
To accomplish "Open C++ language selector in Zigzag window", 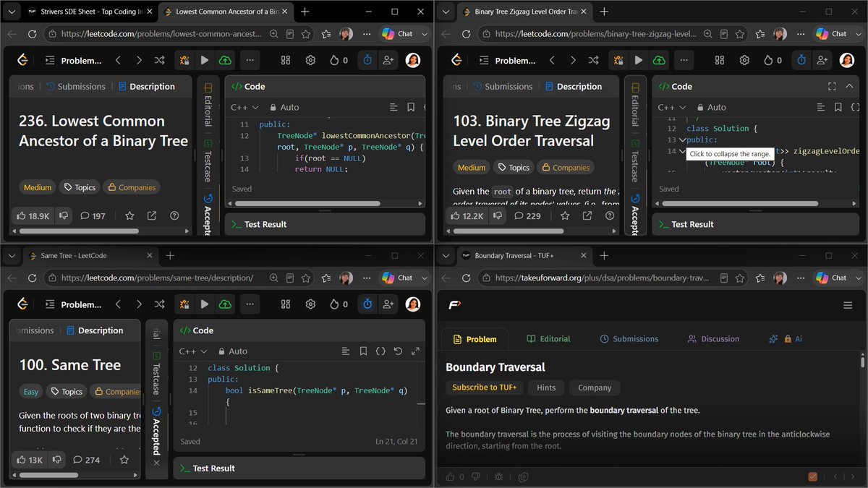I will click(x=671, y=107).
